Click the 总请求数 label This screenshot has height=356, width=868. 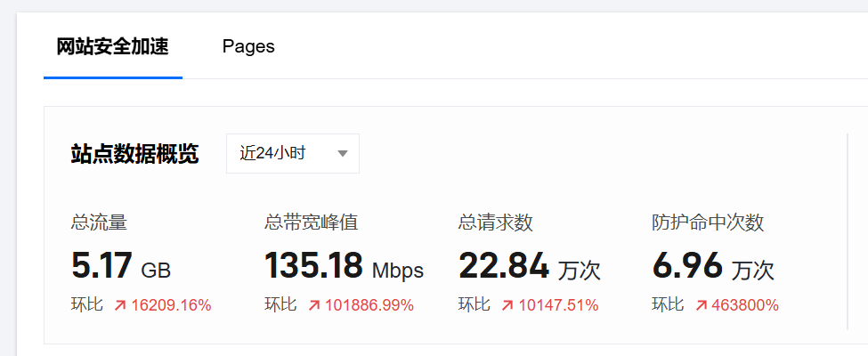pyautogui.click(x=496, y=222)
